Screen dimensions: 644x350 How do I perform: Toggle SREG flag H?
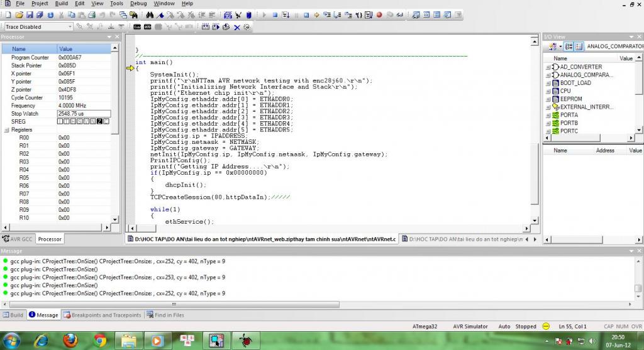coord(73,121)
